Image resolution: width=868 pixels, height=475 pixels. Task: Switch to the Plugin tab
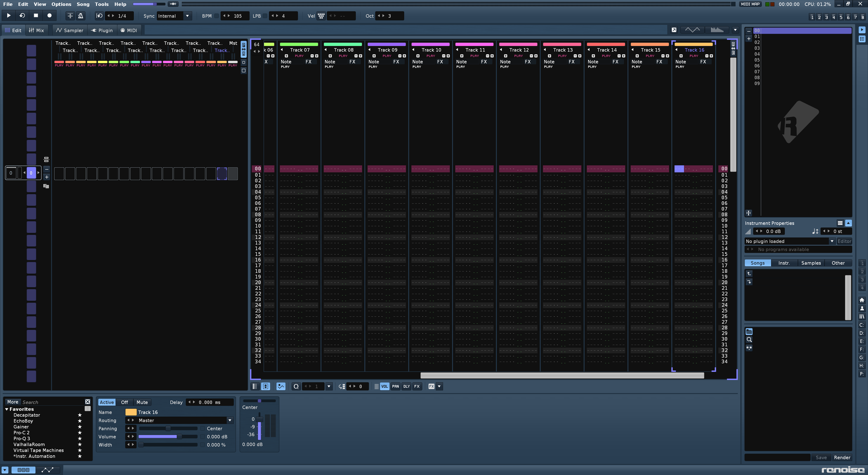click(102, 30)
